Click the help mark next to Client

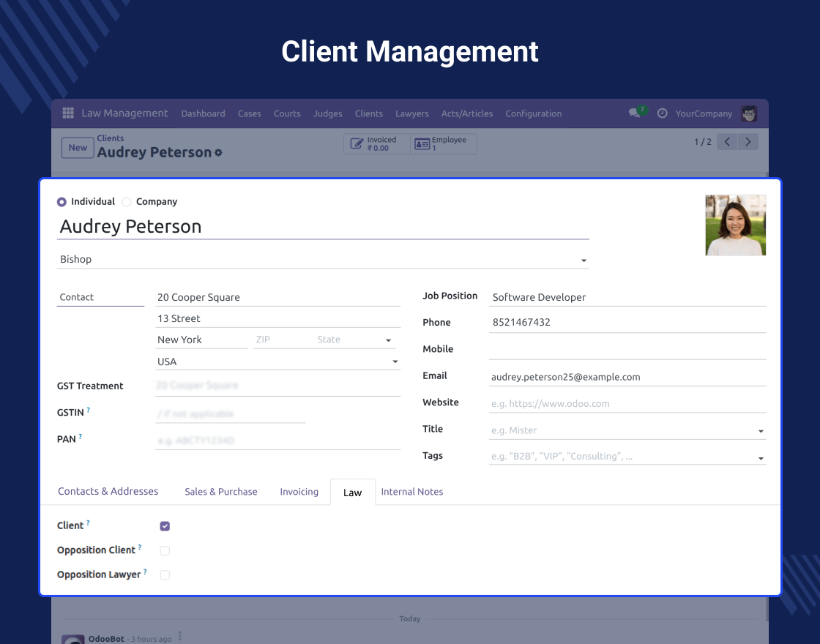[88, 523]
